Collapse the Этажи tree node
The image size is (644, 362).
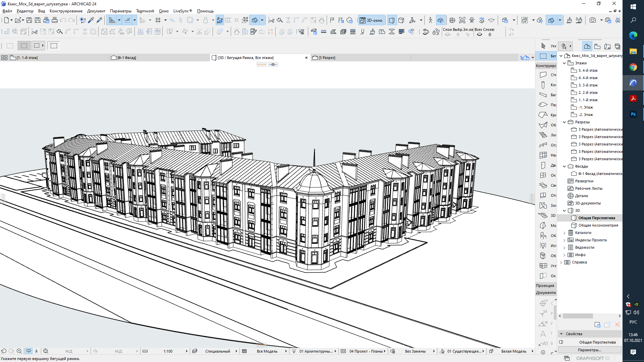pos(565,63)
